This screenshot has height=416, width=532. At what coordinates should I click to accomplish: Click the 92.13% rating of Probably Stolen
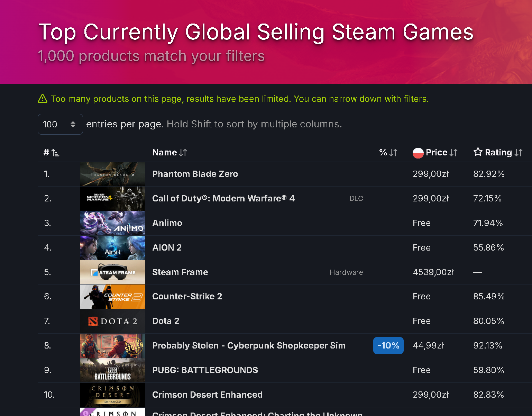(488, 345)
